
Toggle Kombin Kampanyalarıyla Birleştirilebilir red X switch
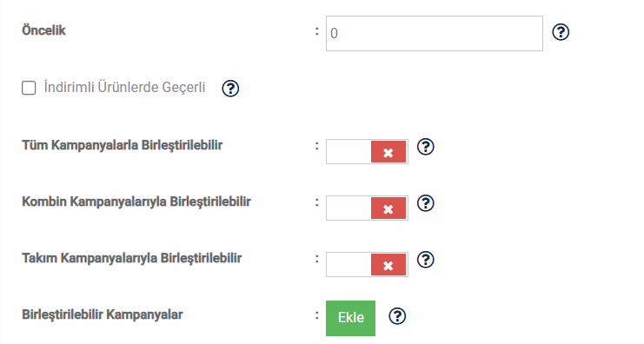[388, 208]
